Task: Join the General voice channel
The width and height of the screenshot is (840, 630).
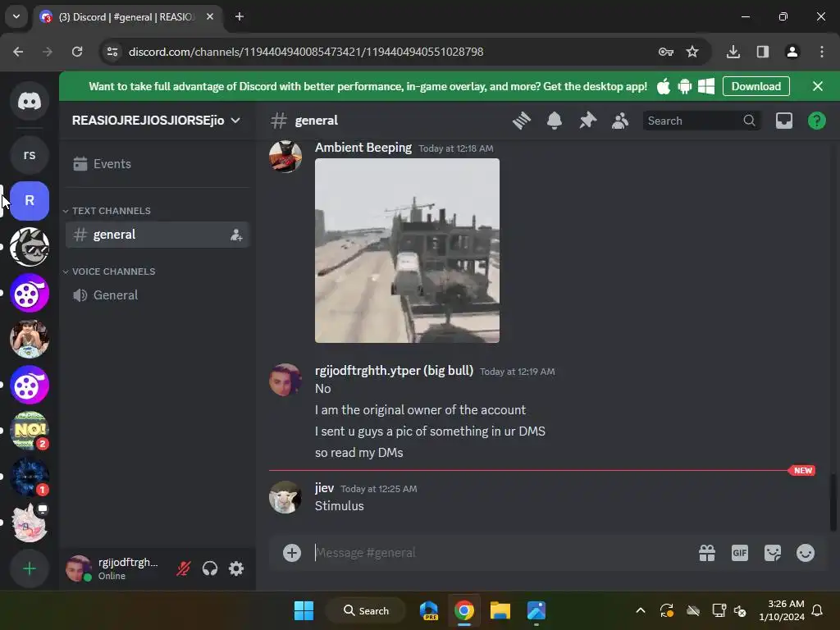Action: point(157,295)
